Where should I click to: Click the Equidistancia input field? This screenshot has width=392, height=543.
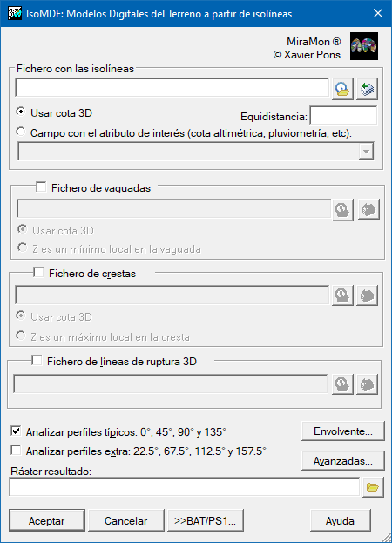(x=343, y=116)
